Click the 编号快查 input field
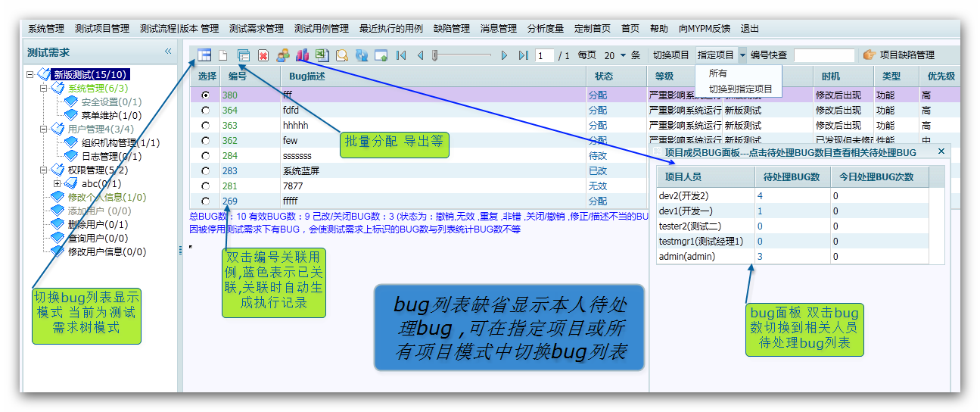 825,55
